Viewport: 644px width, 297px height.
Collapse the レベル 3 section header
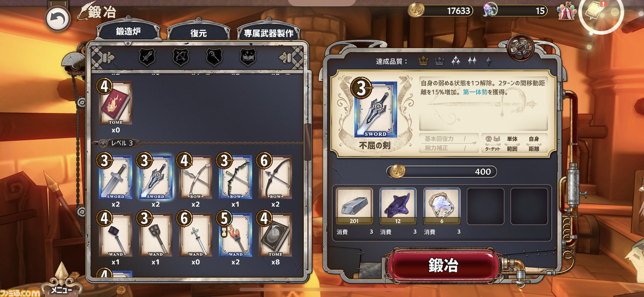[118, 143]
